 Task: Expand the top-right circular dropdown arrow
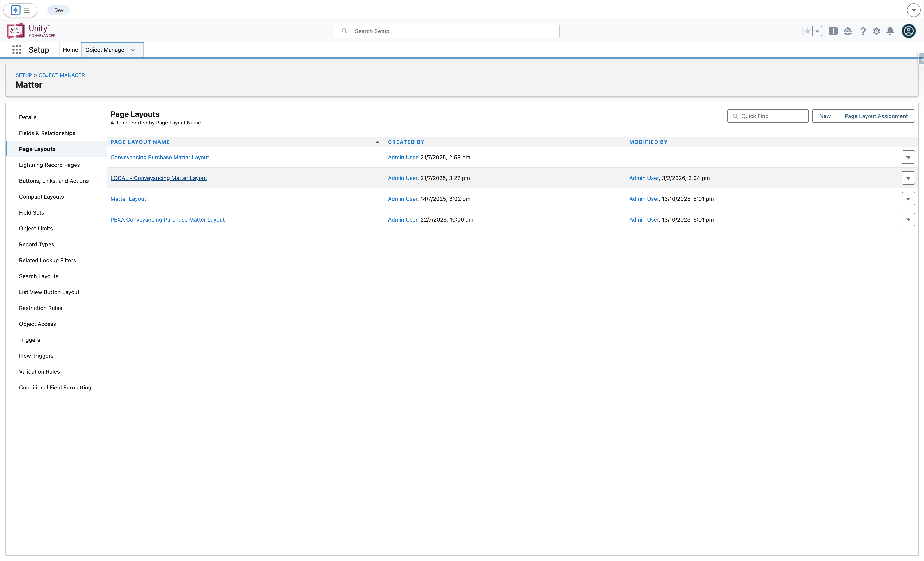click(x=913, y=10)
